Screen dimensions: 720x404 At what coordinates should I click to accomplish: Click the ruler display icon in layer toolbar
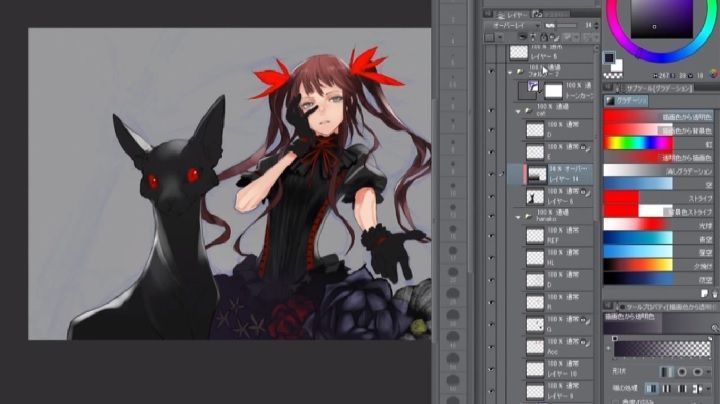pos(587,38)
